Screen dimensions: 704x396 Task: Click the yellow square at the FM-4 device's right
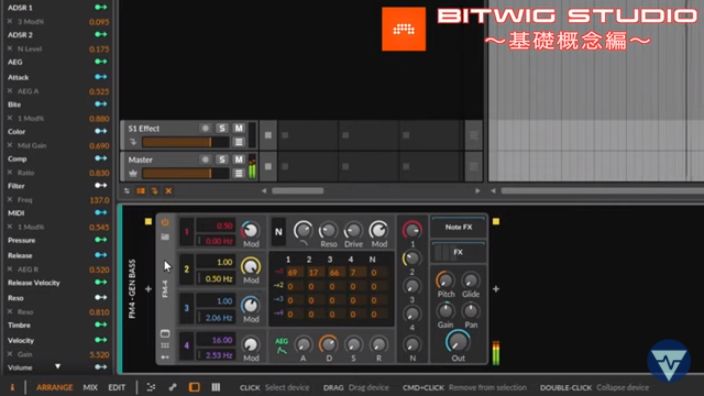click(x=496, y=221)
